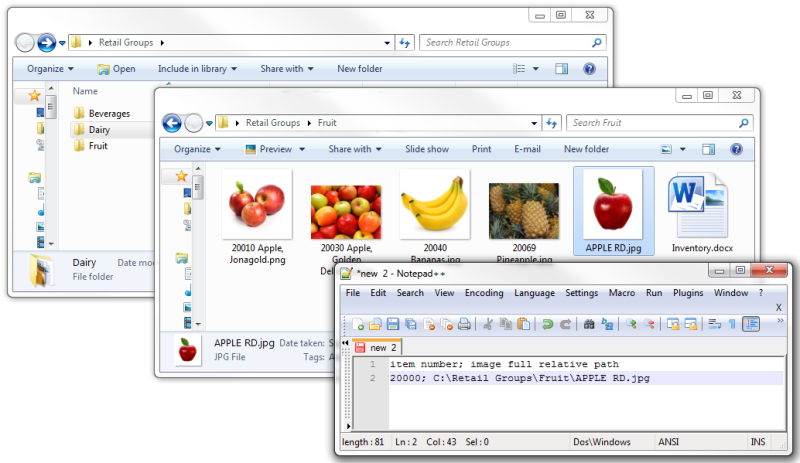Open the Preview dropdown arrow in Fruit window
The image size is (800, 463).
(302, 149)
